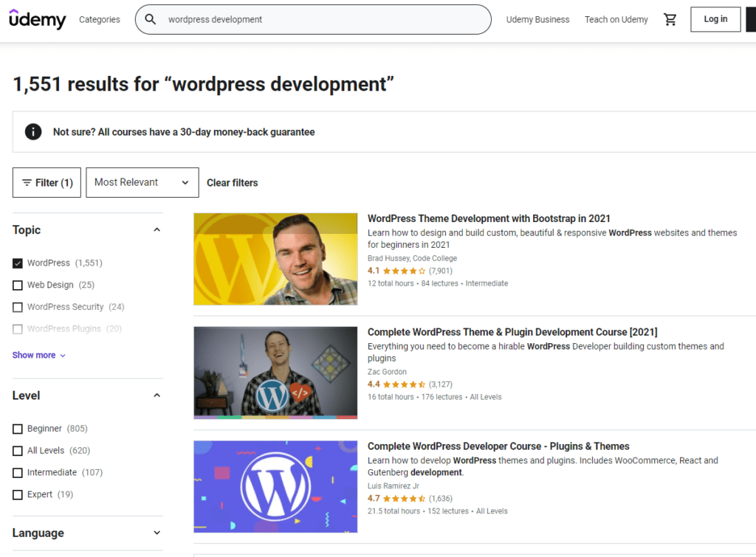
Task: Click the Clear filters link
Action: point(232,182)
